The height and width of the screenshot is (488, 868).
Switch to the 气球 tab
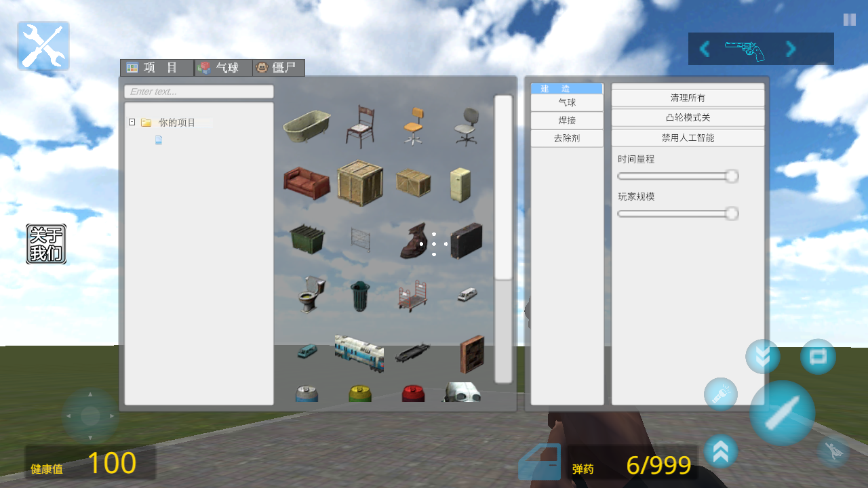223,68
